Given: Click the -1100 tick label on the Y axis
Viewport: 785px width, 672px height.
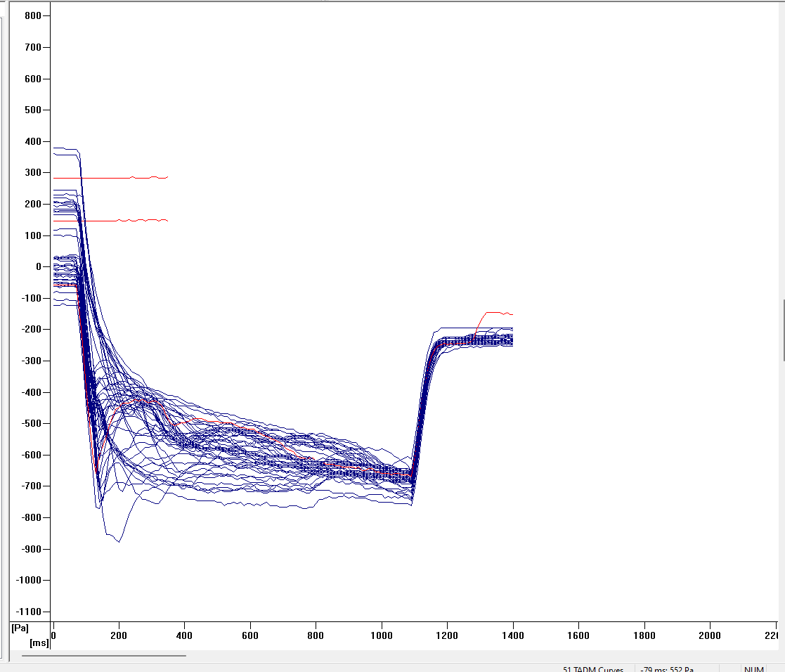Looking at the screenshot, I should (x=28, y=612).
